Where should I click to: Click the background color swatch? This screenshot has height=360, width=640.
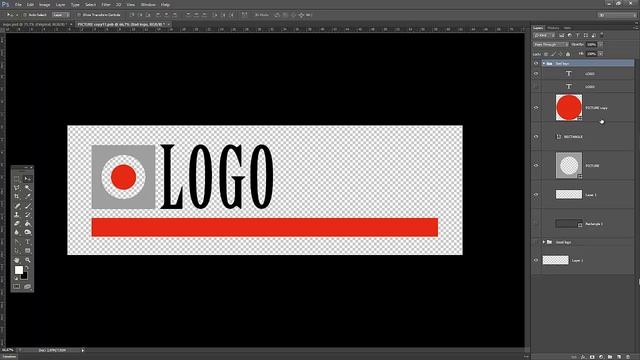(24, 276)
